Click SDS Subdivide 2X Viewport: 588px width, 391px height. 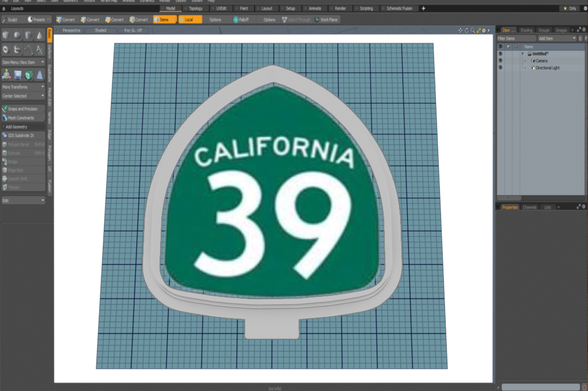tap(23, 136)
